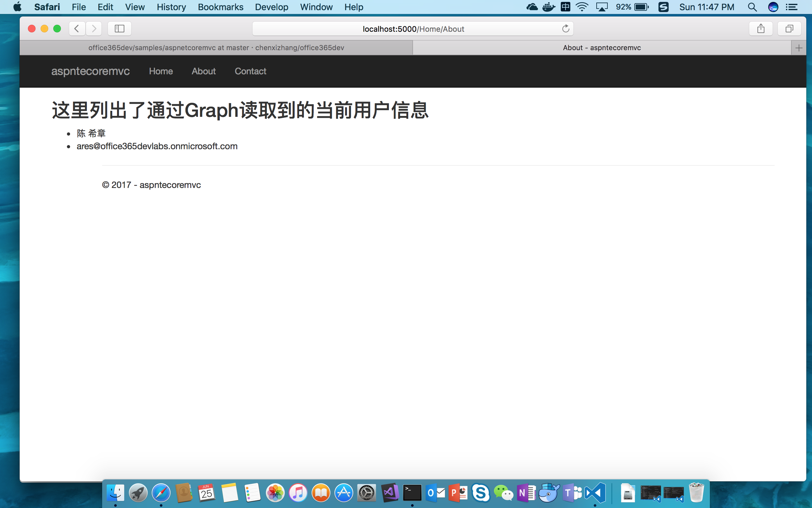Select the About - aspntecoremvc tab
This screenshot has width=812, height=508.
602,48
